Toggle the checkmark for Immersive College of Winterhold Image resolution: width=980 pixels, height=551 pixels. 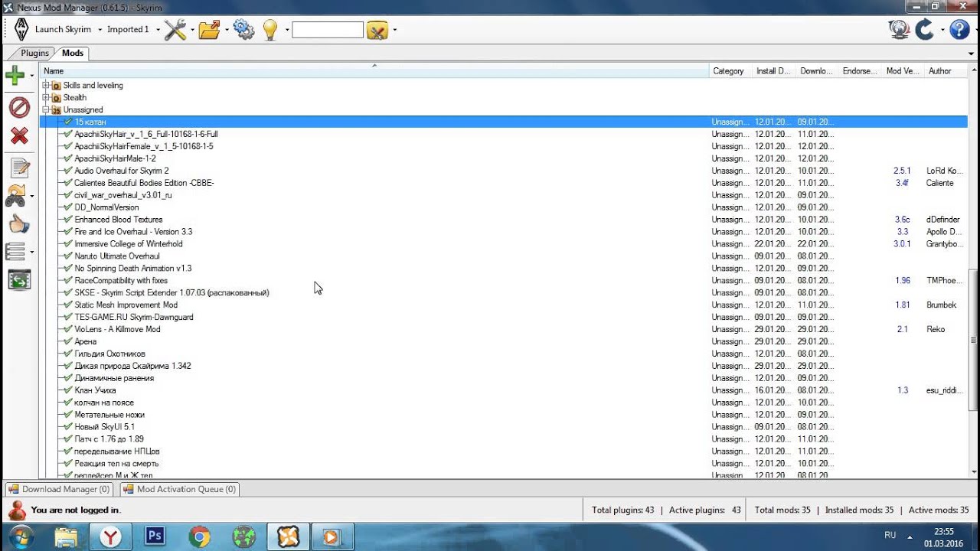(68, 244)
